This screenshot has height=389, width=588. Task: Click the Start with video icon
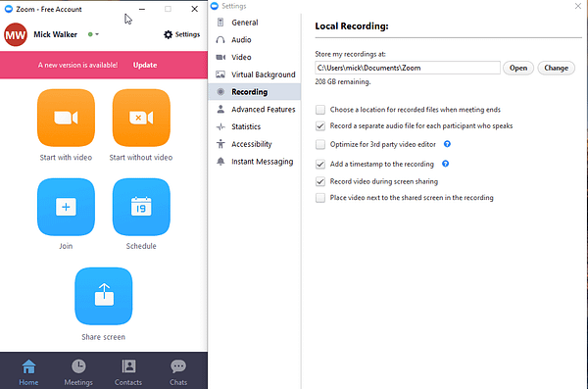(66, 118)
